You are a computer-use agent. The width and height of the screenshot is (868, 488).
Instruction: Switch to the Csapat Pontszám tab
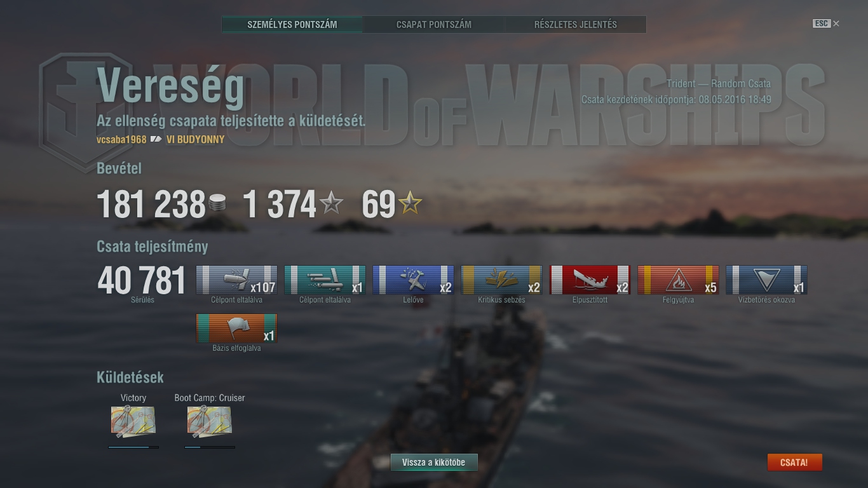tap(434, 25)
